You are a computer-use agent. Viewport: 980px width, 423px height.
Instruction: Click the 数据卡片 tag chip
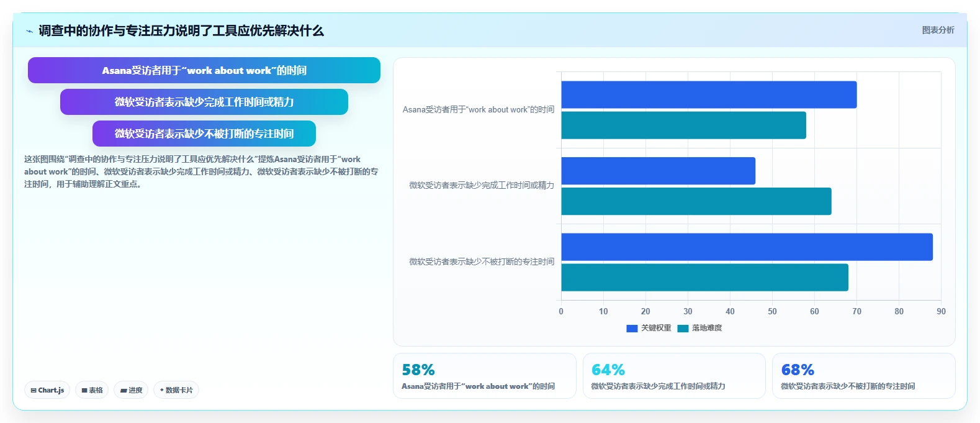tap(176, 390)
